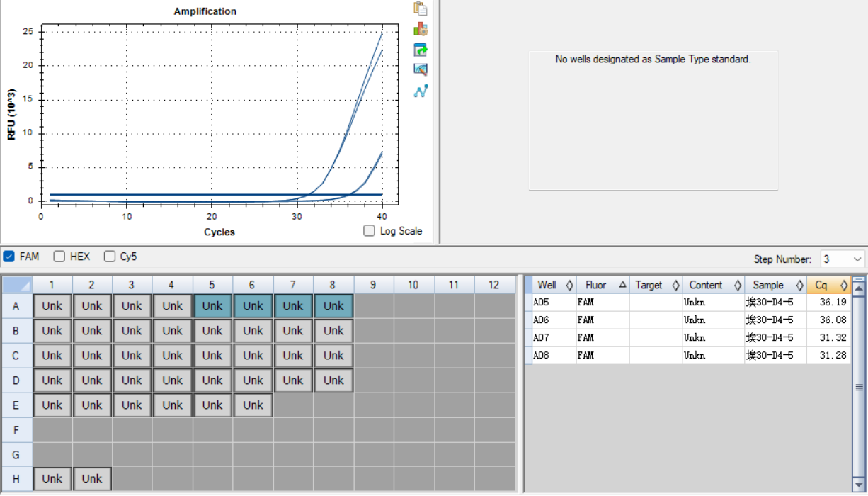The image size is (868, 496).
Task: Select plate column 12 header
Action: pos(494,285)
